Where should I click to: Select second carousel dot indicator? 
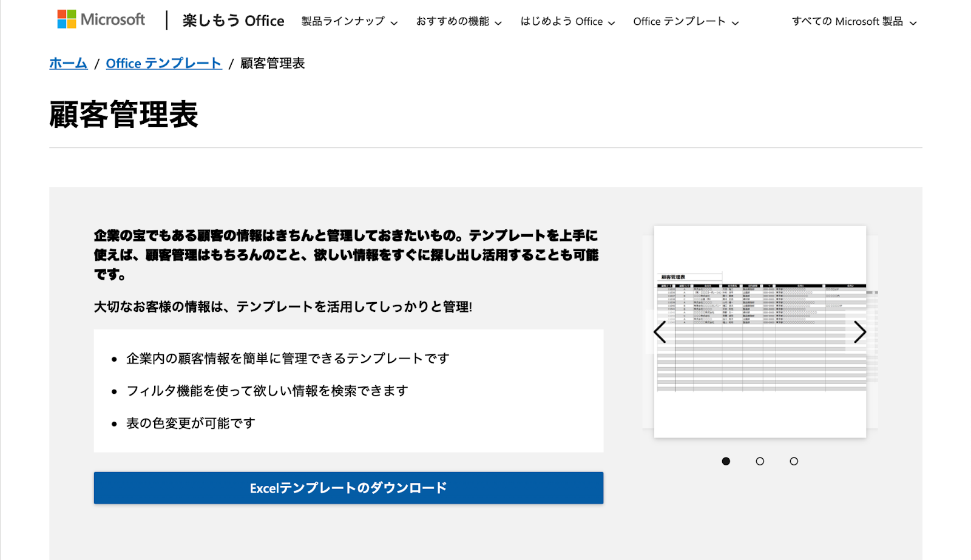760,461
